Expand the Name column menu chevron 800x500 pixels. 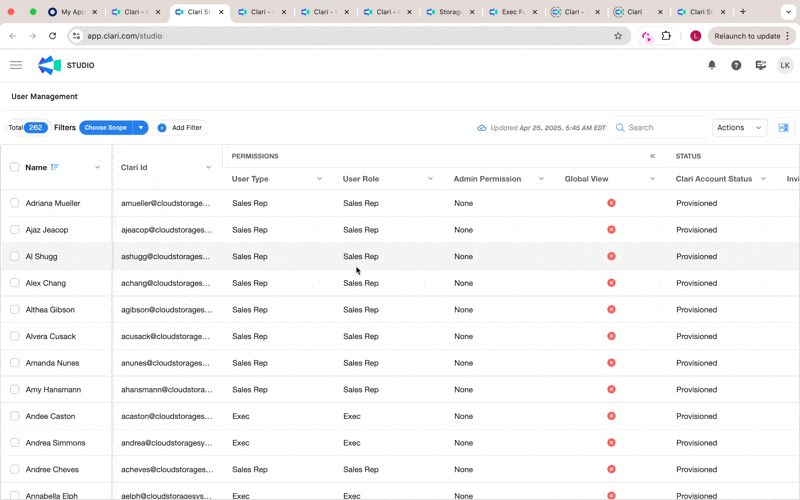pyautogui.click(x=97, y=167)
